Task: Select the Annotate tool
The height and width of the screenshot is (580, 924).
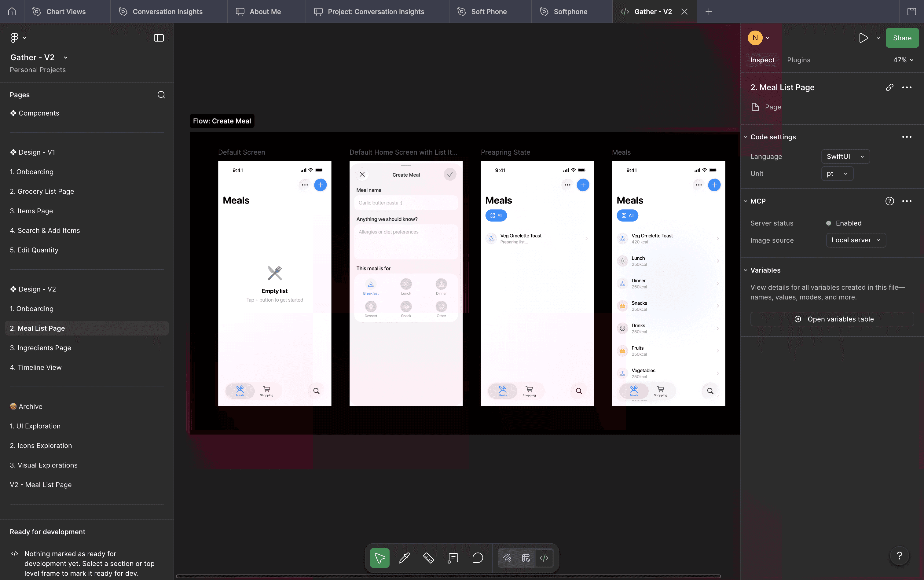Action: (x=453, y=558)
